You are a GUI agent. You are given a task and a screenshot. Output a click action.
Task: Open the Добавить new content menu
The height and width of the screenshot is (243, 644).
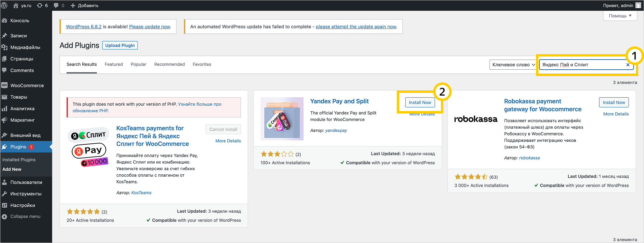[84, 5]
